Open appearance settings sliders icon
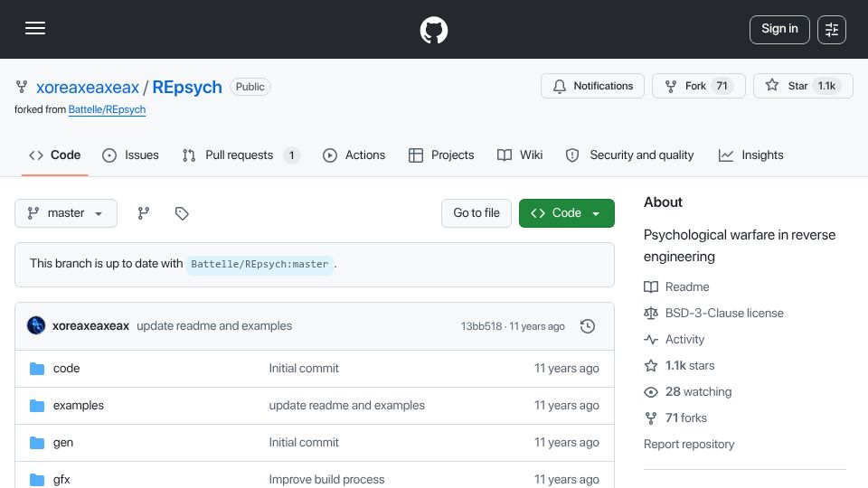This screenshot has height=488, width=868. point(832,29)
